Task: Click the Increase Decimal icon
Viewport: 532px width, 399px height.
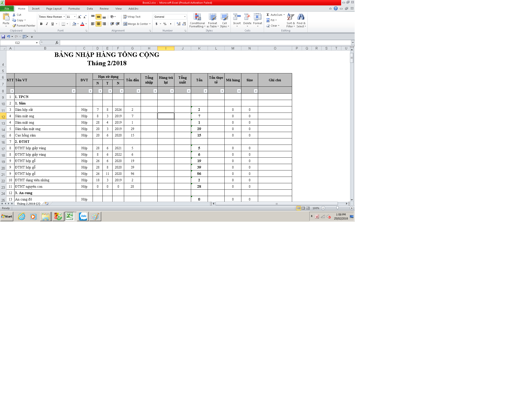Action: click(178, 24)
